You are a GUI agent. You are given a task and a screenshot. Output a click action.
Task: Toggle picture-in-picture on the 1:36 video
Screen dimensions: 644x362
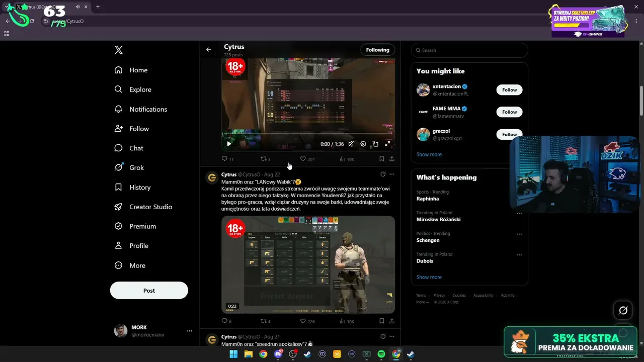pyautogui.click(x=375, y=144)
